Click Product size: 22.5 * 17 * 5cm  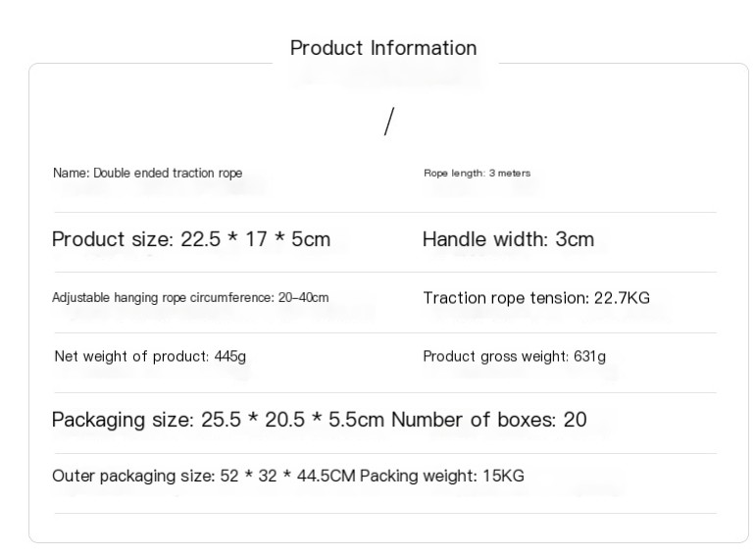[191, 239]
